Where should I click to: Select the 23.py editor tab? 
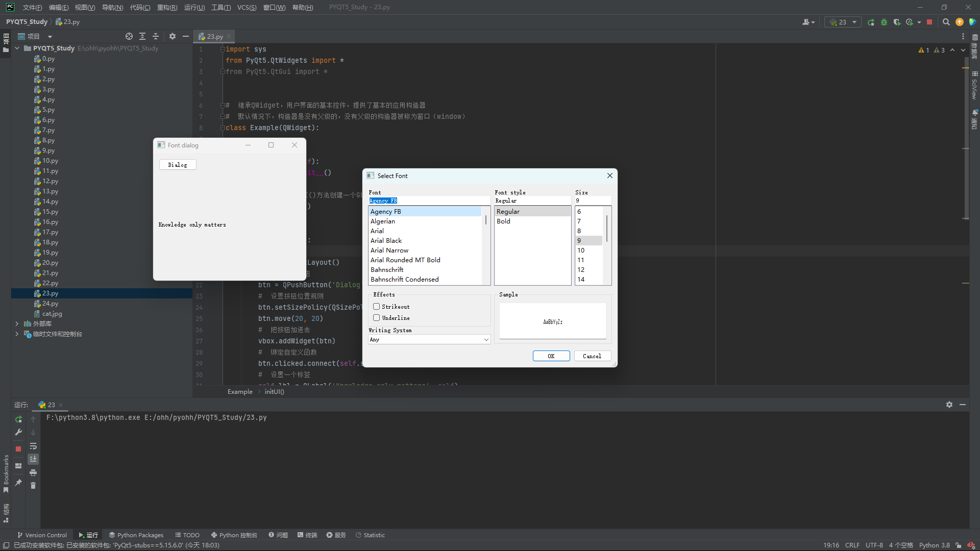point(214,36)
